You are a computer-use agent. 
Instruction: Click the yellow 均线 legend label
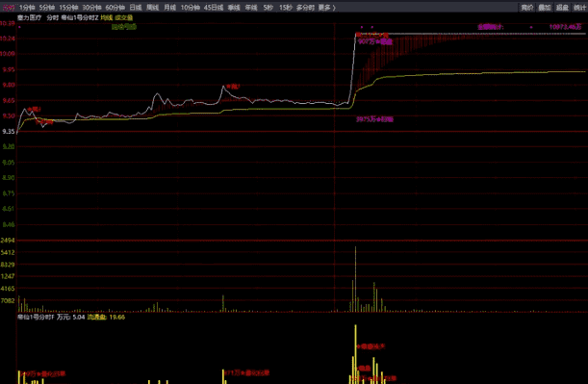(x=107, y=17)
